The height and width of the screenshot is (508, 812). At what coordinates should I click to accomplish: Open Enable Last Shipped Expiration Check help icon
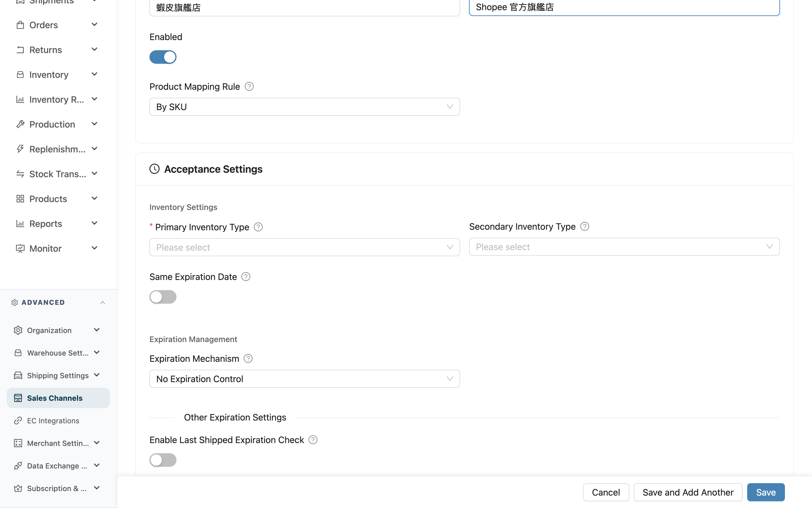pyautogui.click(x=313, y=440)
